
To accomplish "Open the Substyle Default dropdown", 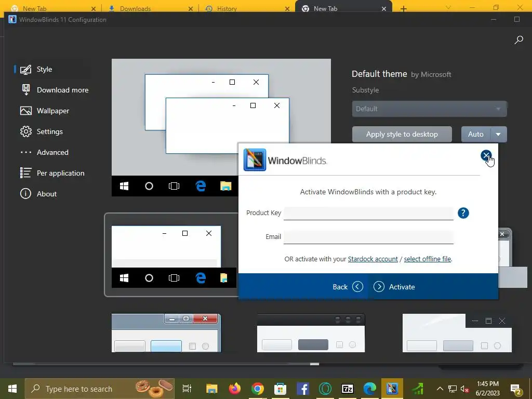I will pyautogui.click(x=429, y=109).
